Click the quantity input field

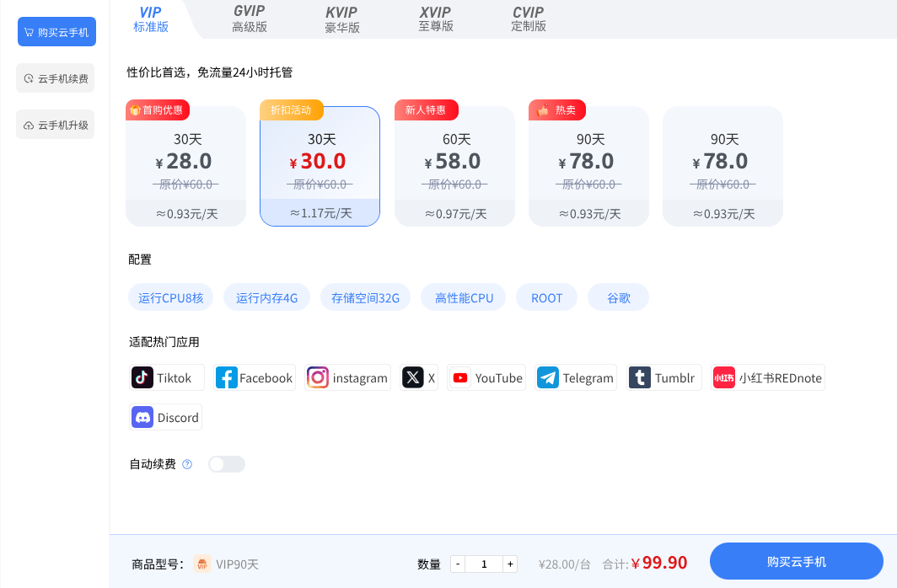484,564
